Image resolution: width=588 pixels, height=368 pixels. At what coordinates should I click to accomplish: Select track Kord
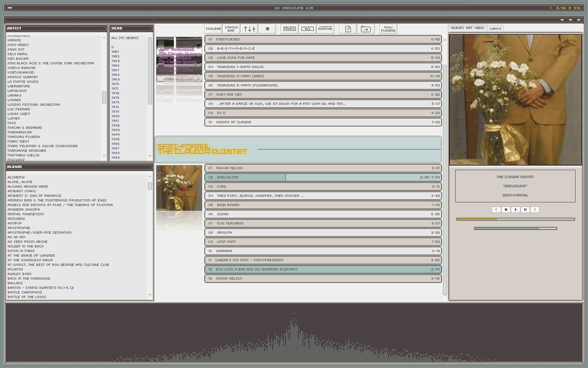click(x=323, y=186)
